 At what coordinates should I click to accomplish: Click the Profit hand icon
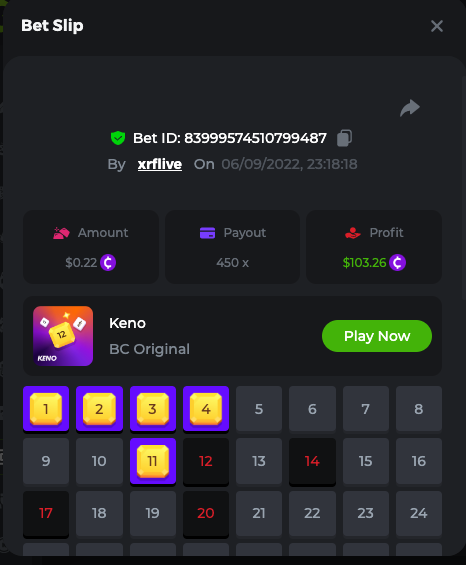pyautogui.click(x=352, y=233)
